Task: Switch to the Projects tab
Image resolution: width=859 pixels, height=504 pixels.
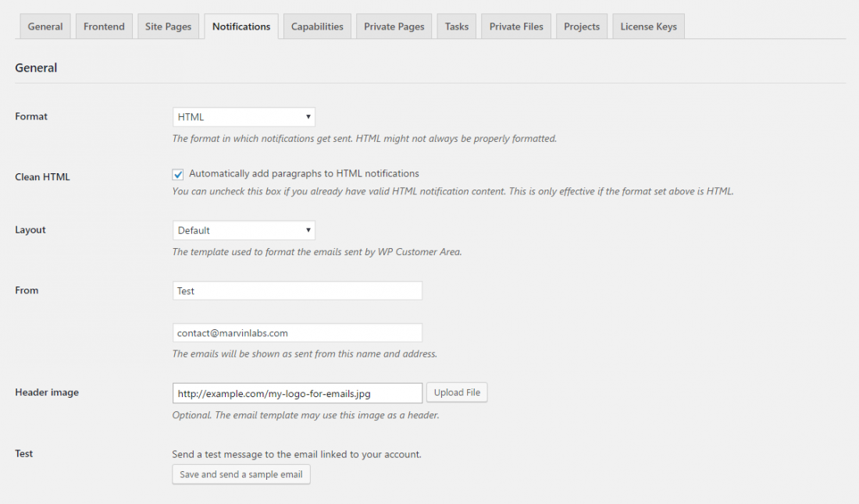Action: (x=581, y=26)
